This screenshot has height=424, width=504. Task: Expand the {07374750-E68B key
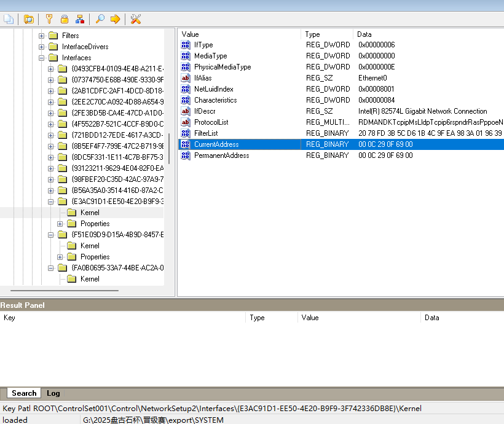pos(51,80)
